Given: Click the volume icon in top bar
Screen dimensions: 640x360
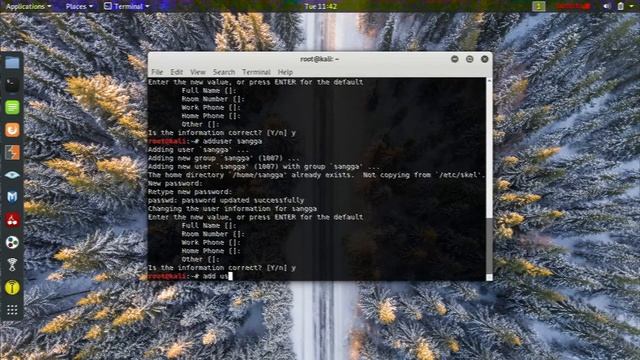Looking at the screenshot, I should (x=607, y=6).
